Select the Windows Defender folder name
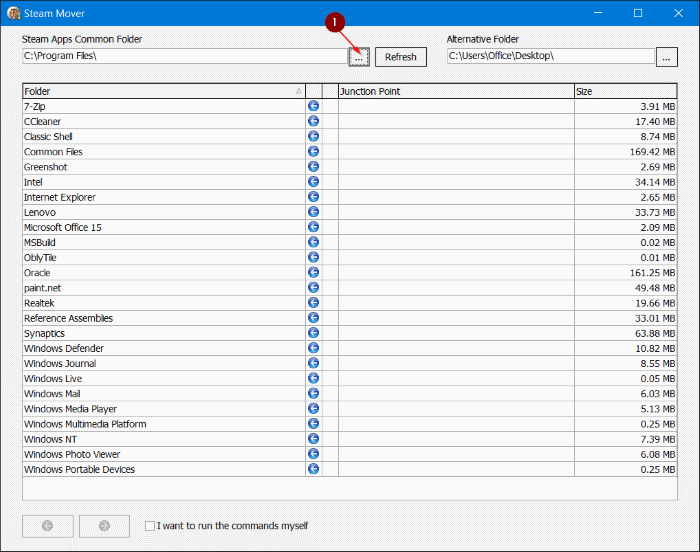Image resolution: width=700 pixels, height=552 pixels. click(x=64, y=348)
